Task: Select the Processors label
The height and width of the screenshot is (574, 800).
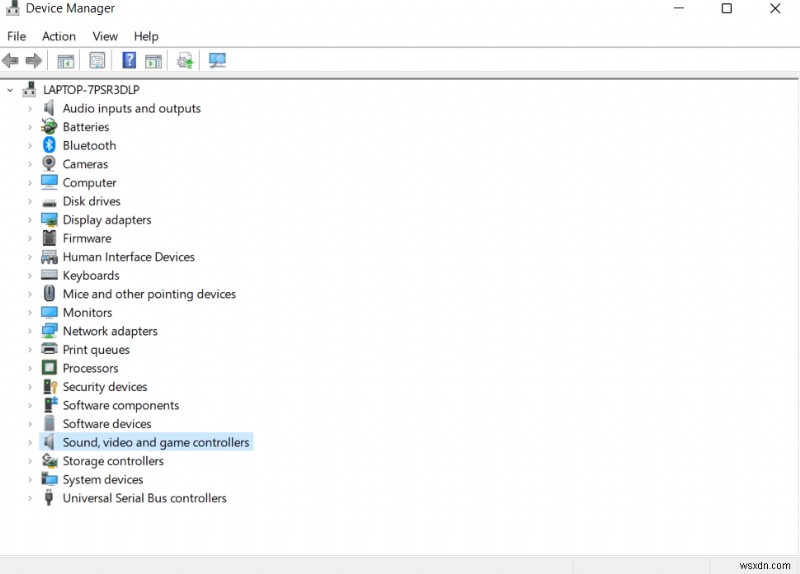Action: [x=90, y=368]
